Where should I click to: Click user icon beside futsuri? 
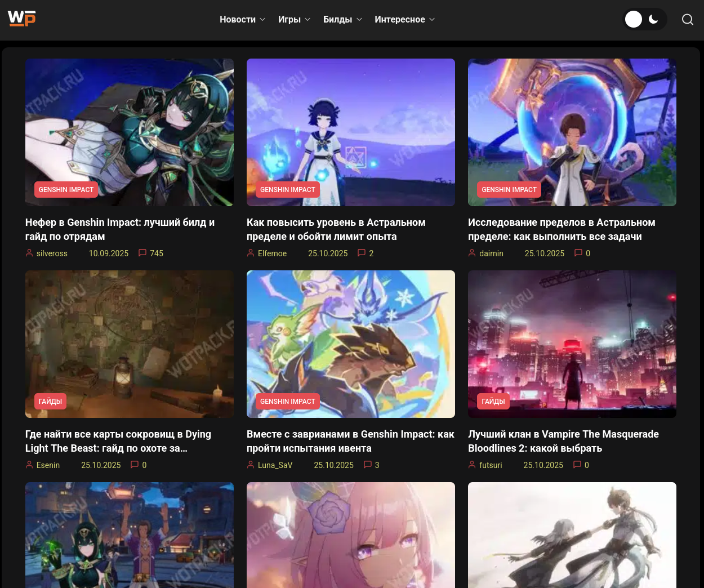[472, 465]
